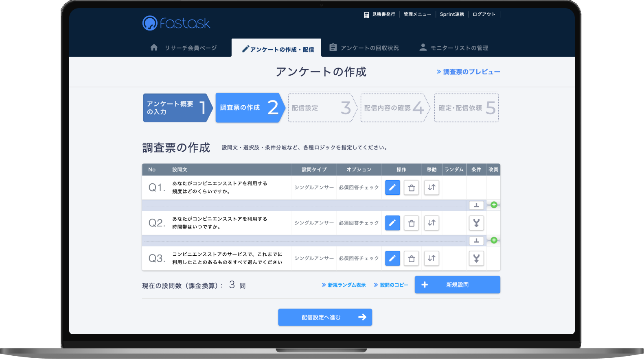The height and width of the screenshot is (359, 644).
Task: Click the pencil edit icon for Q1
Action: click(x=392, y=187)
